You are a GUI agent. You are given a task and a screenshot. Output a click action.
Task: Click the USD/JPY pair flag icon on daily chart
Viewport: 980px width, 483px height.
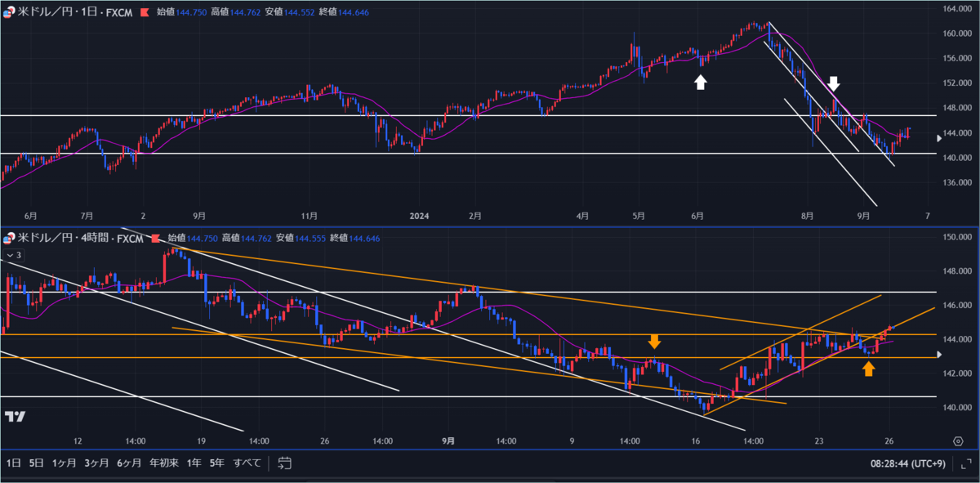tap(8, 12)
